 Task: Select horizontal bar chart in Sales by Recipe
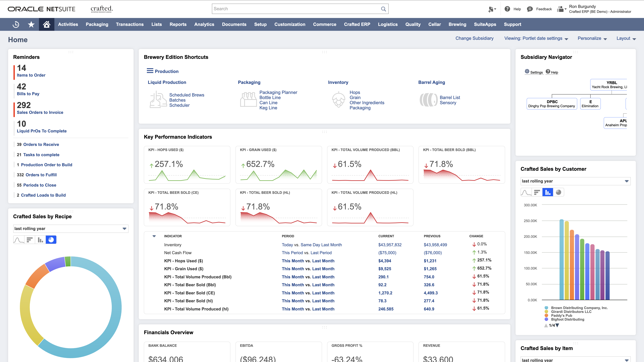[30, 240]
